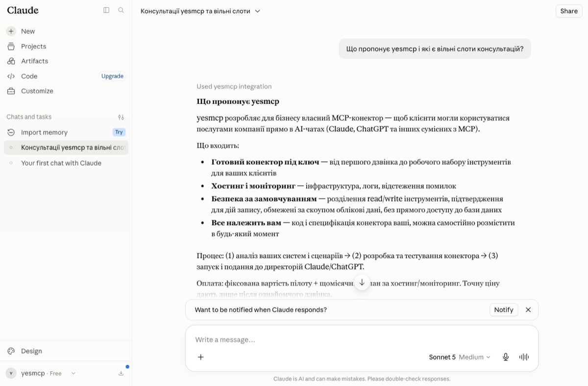The image size is (588, 386).
Task: Click the Claude logo
Action: [x=23, y=10]
